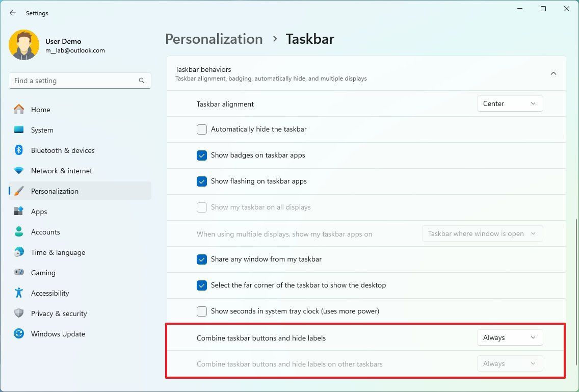Open the Taskbar alignment dropdown
Screen dimensions: 579x392
click(x=509, y=103)
